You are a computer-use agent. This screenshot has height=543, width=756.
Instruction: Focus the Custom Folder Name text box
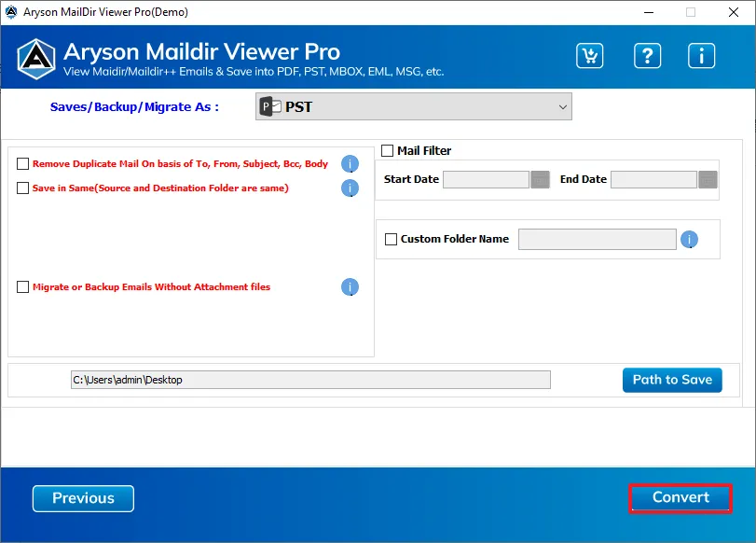598,240
